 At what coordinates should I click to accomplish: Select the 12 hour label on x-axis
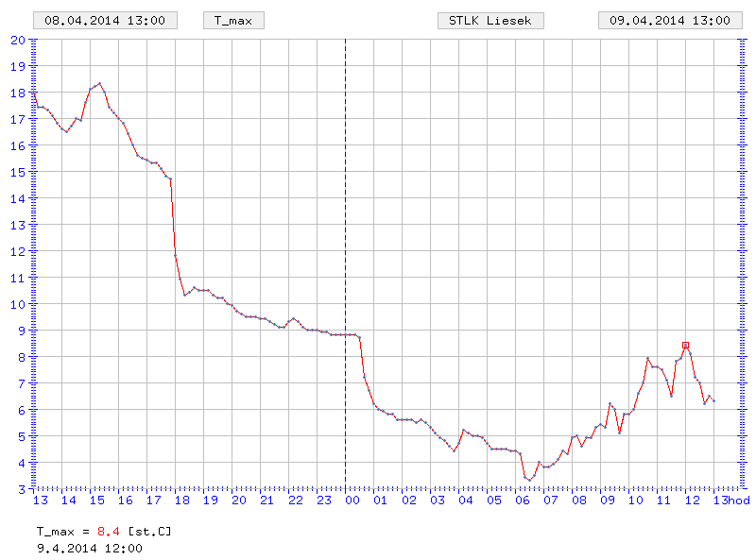click(x=692, y=501)
